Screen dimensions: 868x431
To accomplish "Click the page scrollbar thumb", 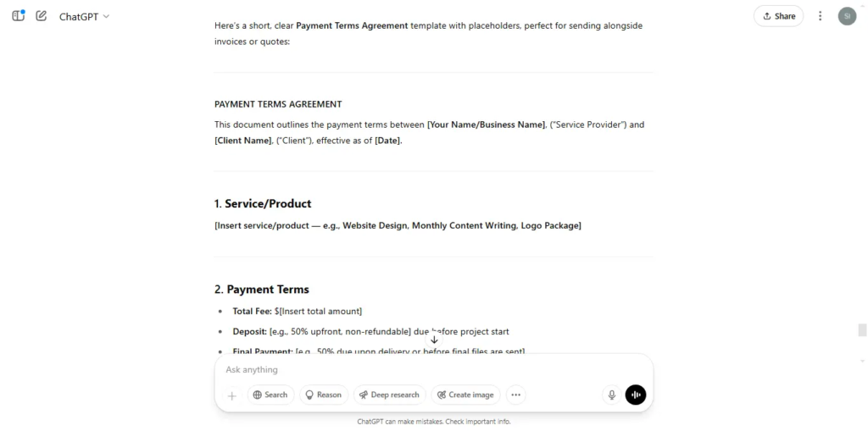I will 862,330.
